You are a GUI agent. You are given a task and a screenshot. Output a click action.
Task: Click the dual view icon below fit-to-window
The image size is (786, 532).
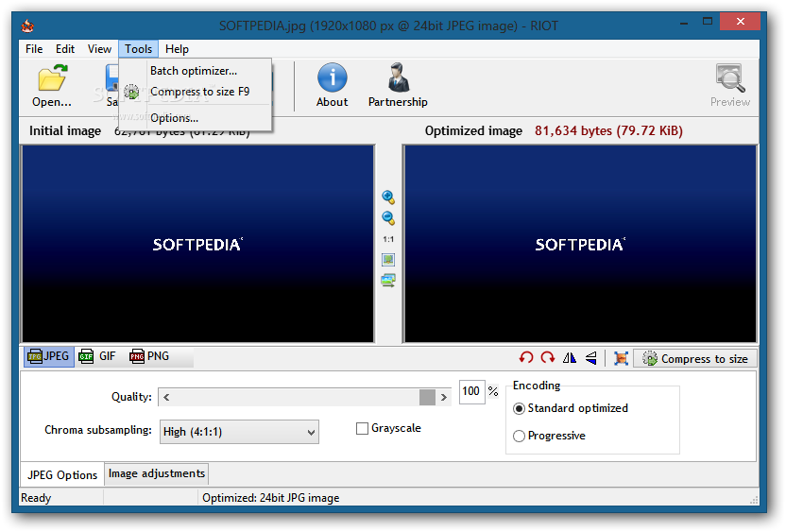[x=388, y=281]
